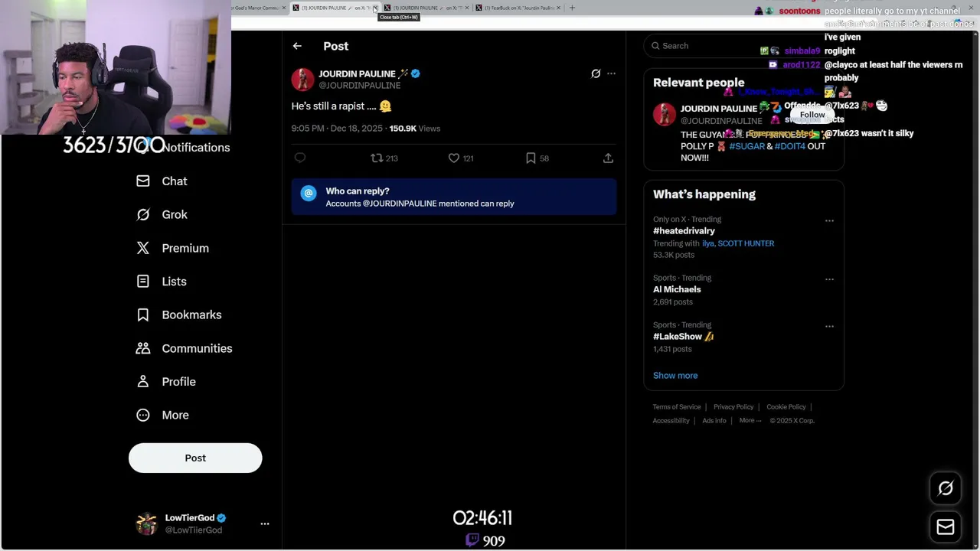Click #DOIT4 hashtag in bio

[x=789, y=146]
